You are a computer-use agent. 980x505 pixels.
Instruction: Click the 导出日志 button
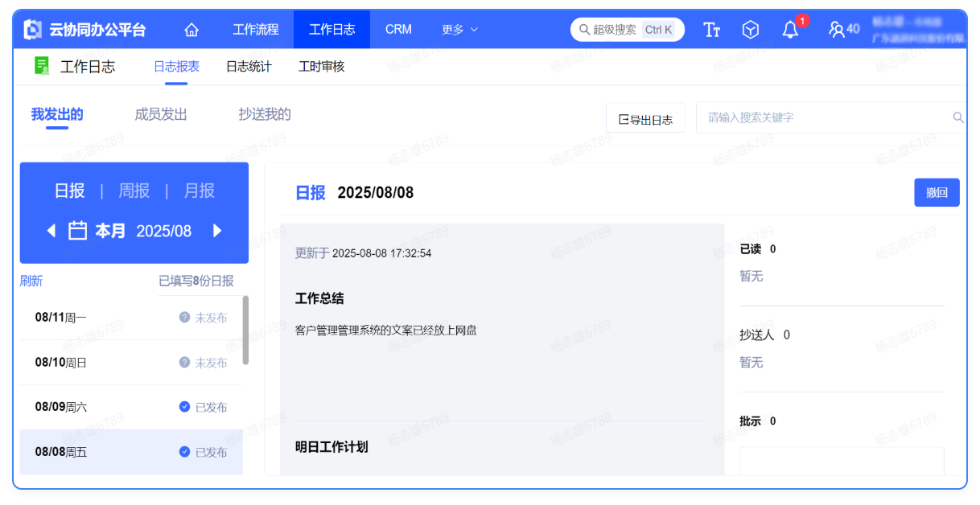point(644,119)
